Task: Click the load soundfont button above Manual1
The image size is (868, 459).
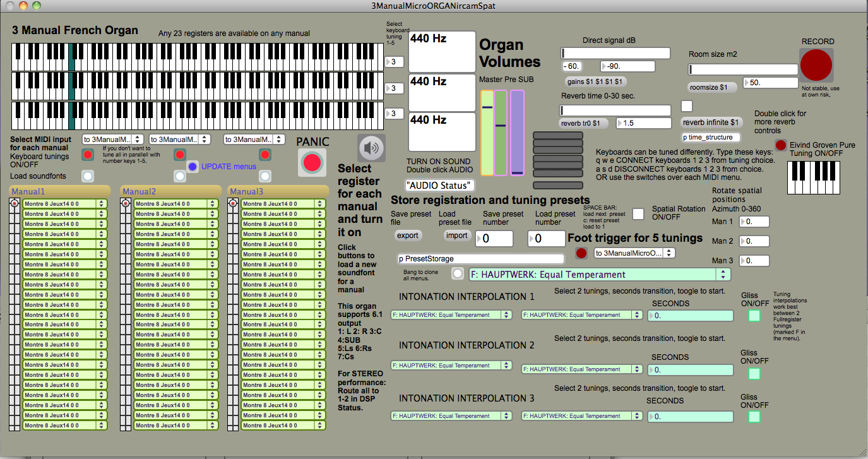Action: 88,176
